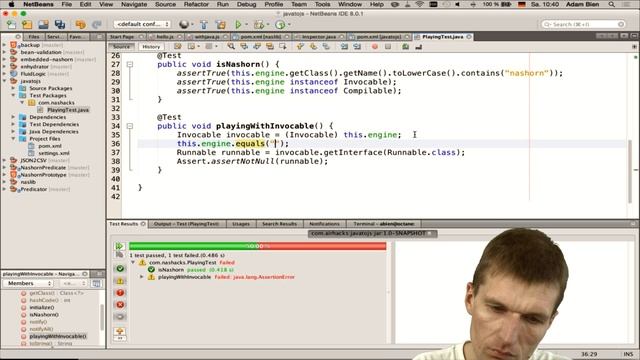The width and height of the screenshot is (640, 360).
Task: Rerun tests with the green double-arrow icon
Action: point(120,246)
